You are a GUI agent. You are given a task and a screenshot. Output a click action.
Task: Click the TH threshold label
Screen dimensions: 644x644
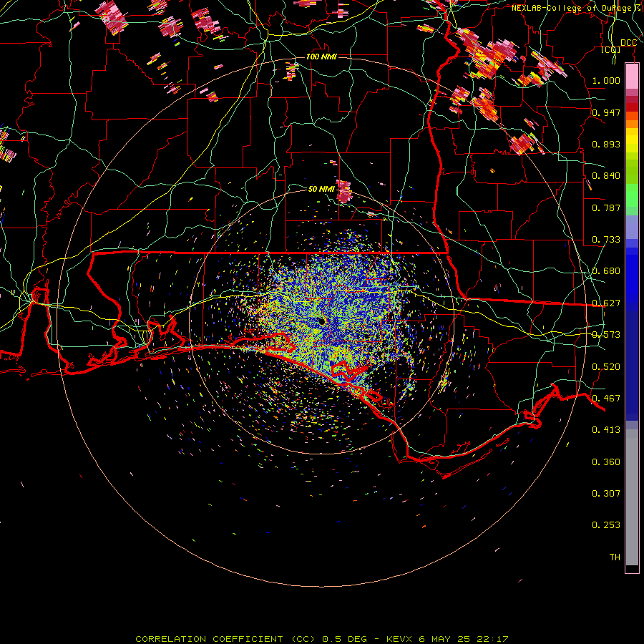615,557
